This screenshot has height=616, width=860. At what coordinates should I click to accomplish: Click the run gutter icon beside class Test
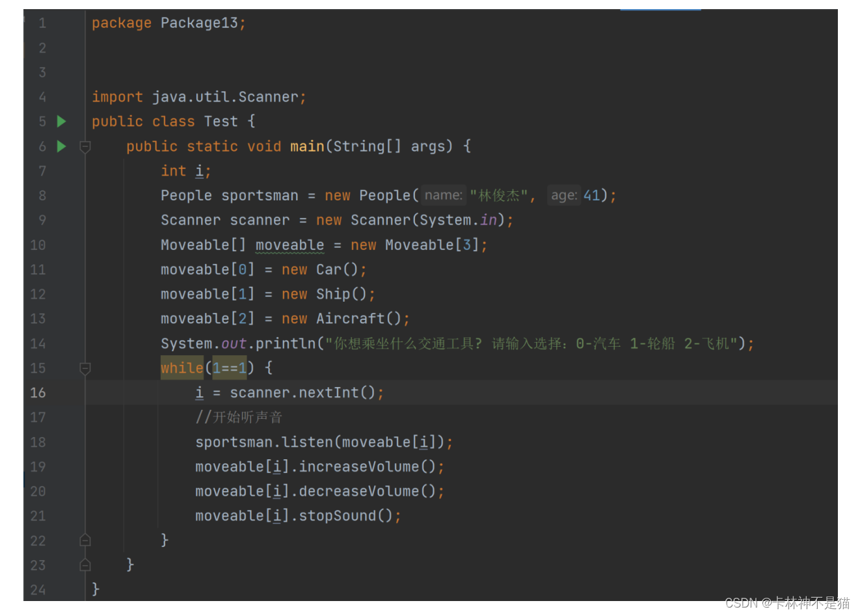point(62,122)
